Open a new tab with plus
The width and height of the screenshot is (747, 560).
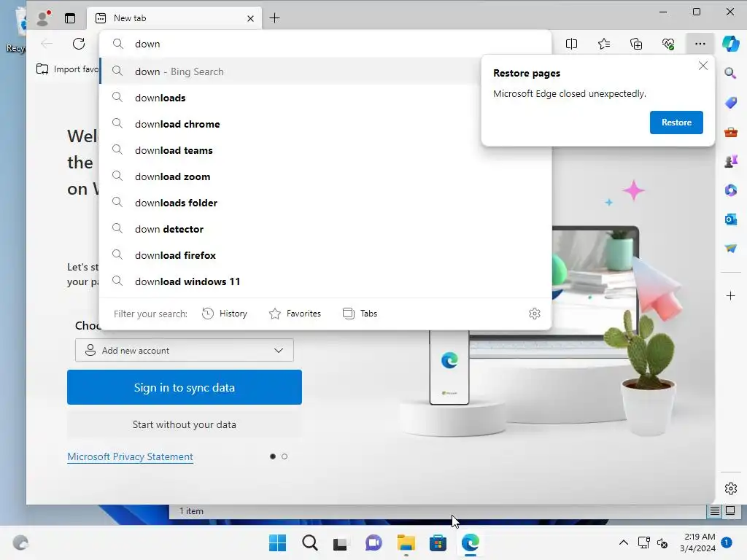point(274,18)
